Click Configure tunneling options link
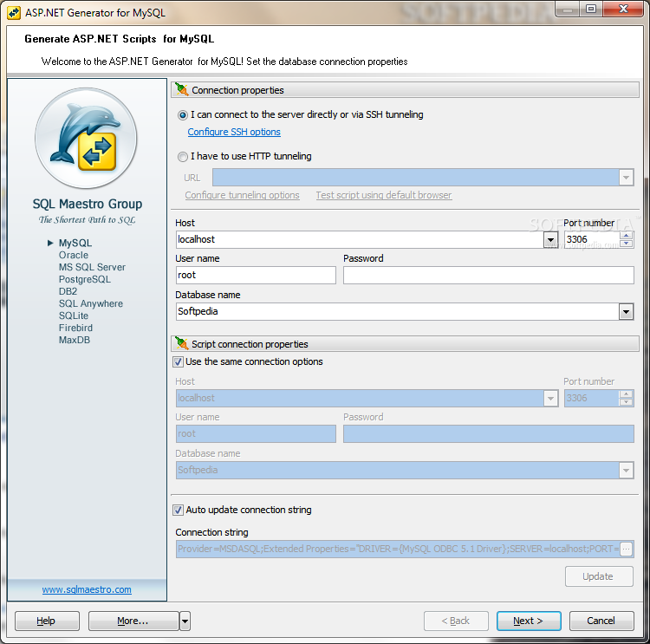 coord(242,195)
